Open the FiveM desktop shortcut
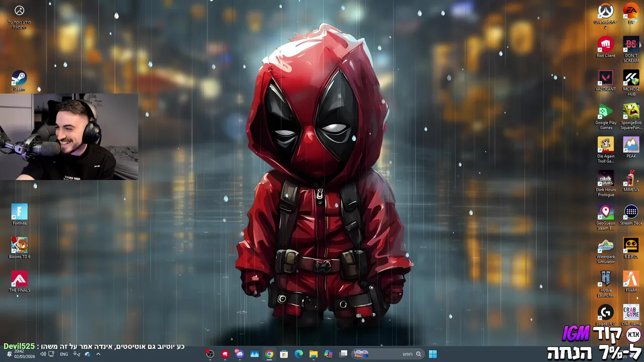Image resolution: width=644 pixels, height=362 pixels. tap(631, 282)
